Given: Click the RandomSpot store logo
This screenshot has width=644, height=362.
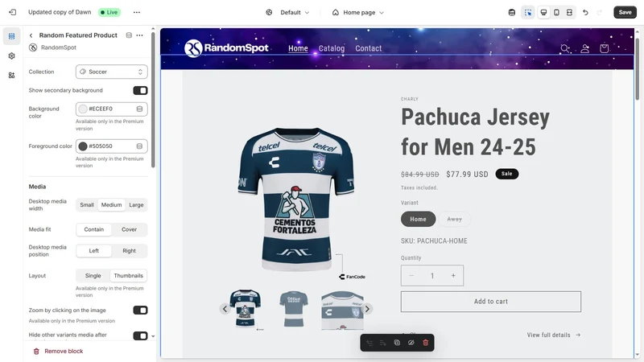Looking at the screenshot, I should point(227,48).
